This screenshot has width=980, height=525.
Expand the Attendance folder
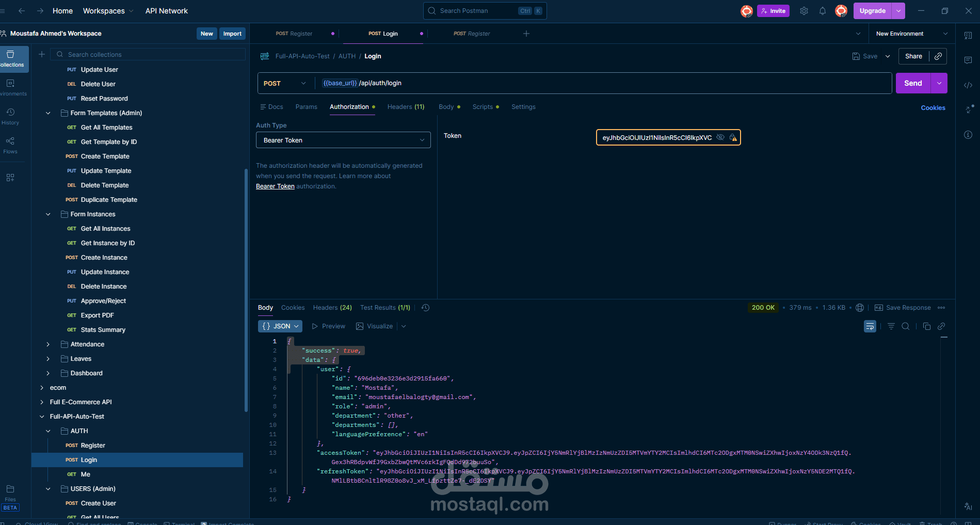coord(48,344)
